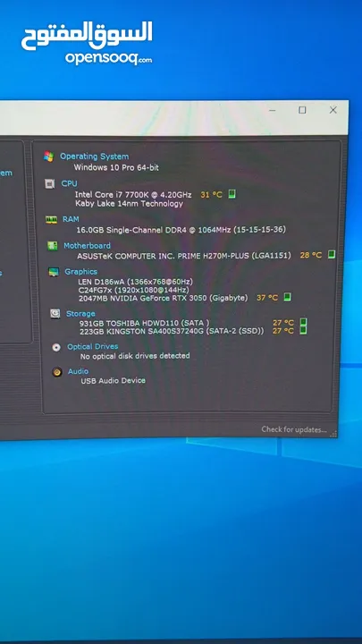Click the Optical Drives disc icon
Screen dimensions: 362x644
56,347
